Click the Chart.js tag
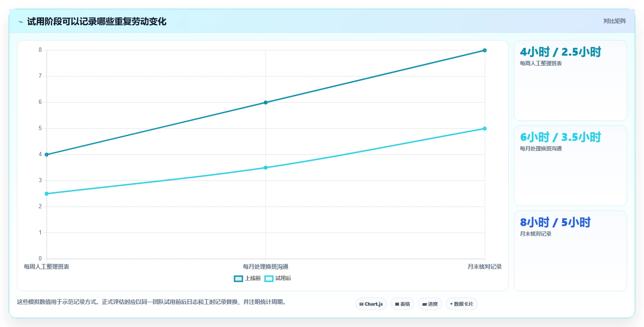 [x=371, y=304]
